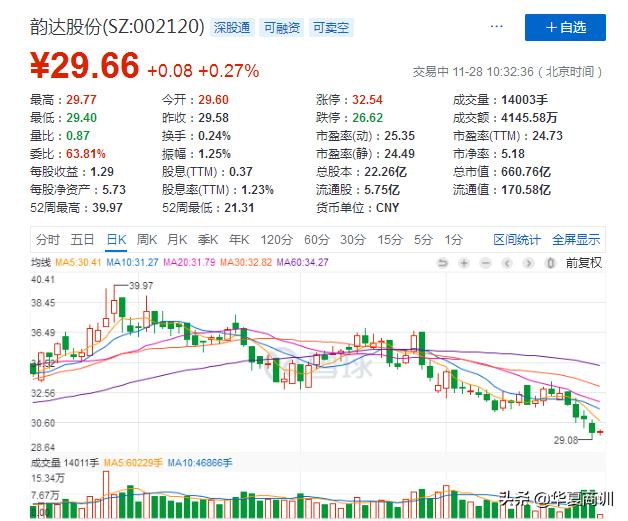This screenshot has height=521, width=628.
Task: Click the 52周最高 value 39.97
Action: [107, 208]
